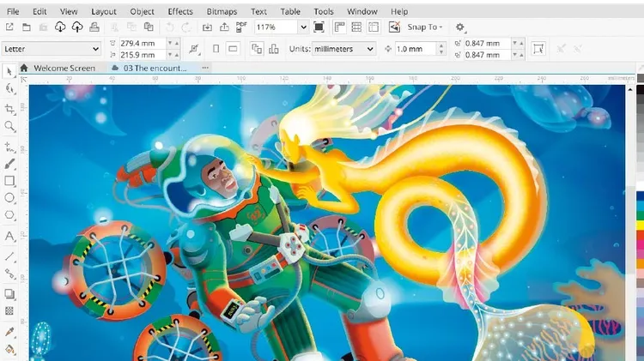Click the tab overflow ellipsis button
This screenshot has width=644, height=361.
pyautogui.click(x=205, y=68)
